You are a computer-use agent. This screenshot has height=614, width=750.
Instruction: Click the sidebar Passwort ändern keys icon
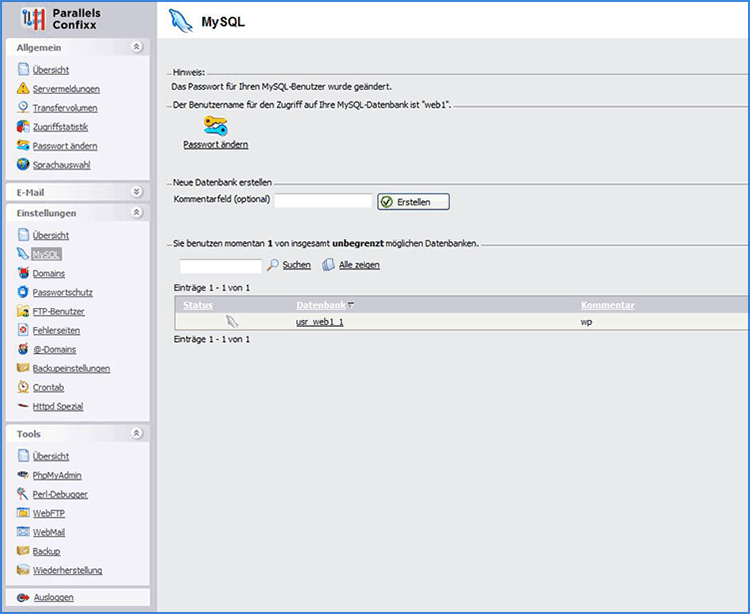pyautogui.click(x=23, y=145)
